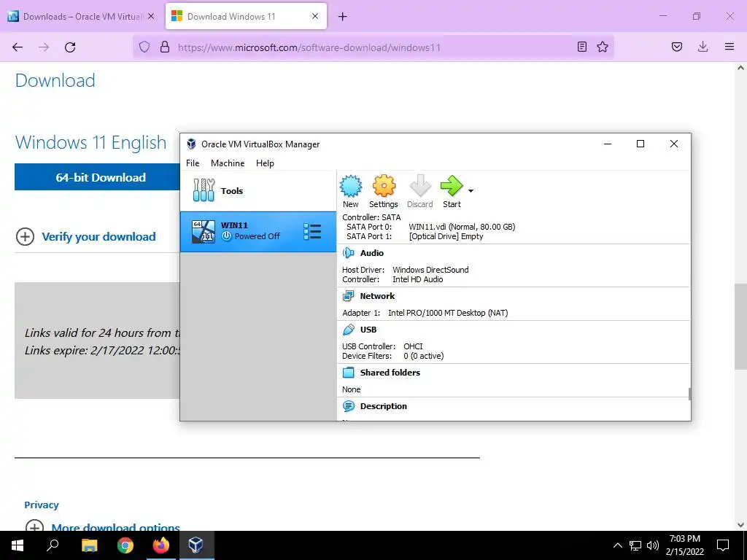Viewport: 747px width, 560px height.
Task: Open the Windows Start menu
Action: point(18,545)
